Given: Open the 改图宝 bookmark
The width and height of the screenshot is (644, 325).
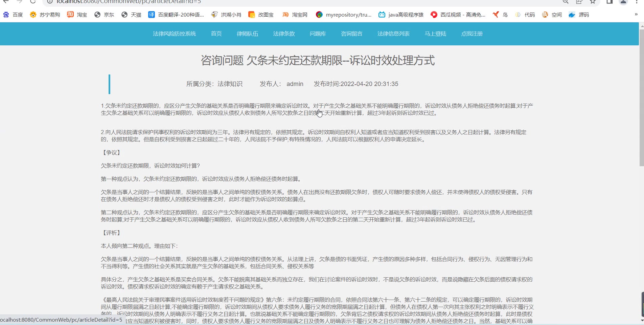Looking at the screenshot, I should [261, 15].
